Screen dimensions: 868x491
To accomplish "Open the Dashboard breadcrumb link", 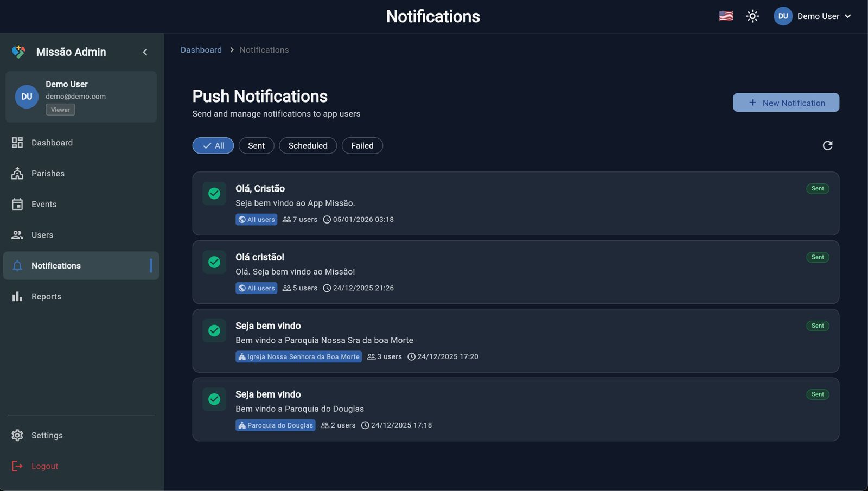I will [x=201, y=49].
